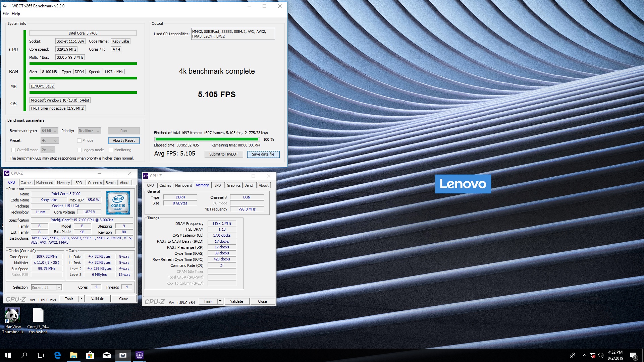This screenshot has width=644, height=362.
Task: Open IrfanView Thumbnails desktop shortcut
Action: point(12,321)
